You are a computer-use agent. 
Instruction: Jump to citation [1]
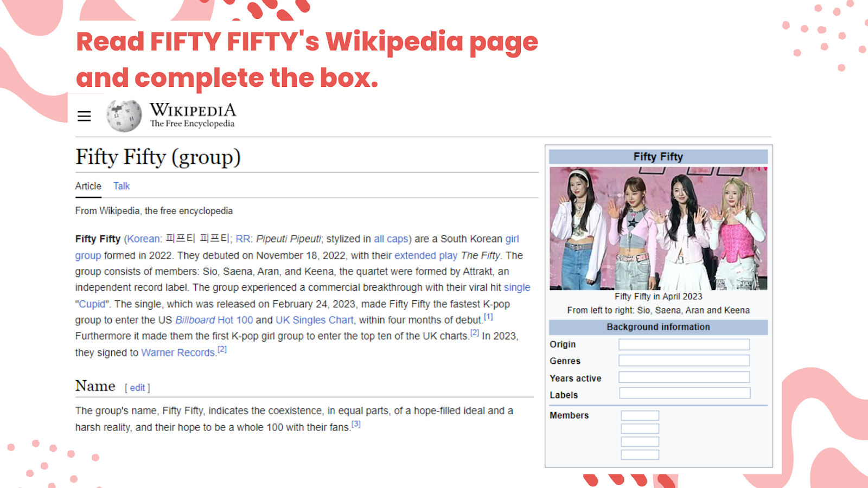click(488, 317)
